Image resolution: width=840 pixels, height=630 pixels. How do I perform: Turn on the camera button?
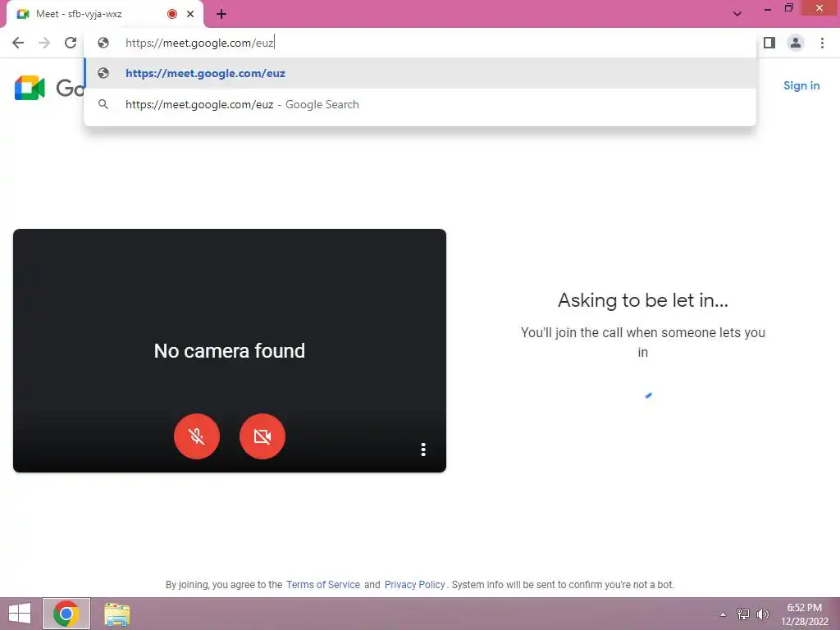[x=262, y=436]
